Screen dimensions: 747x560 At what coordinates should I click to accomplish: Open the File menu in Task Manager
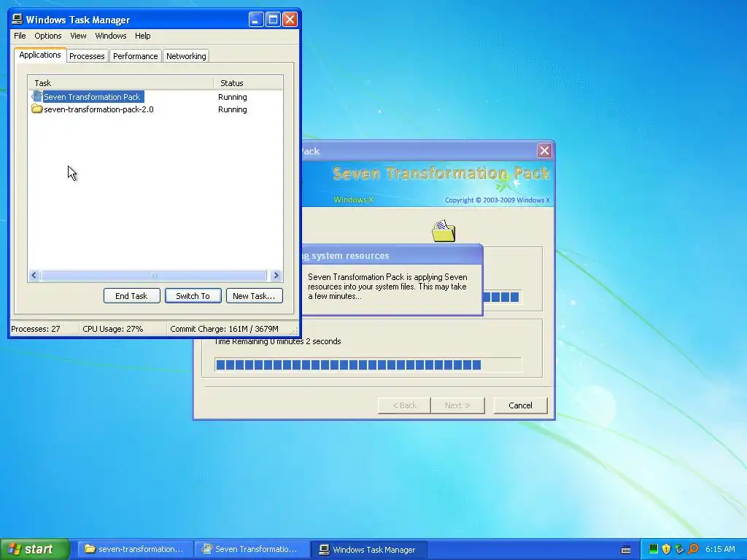pos(20,36)
